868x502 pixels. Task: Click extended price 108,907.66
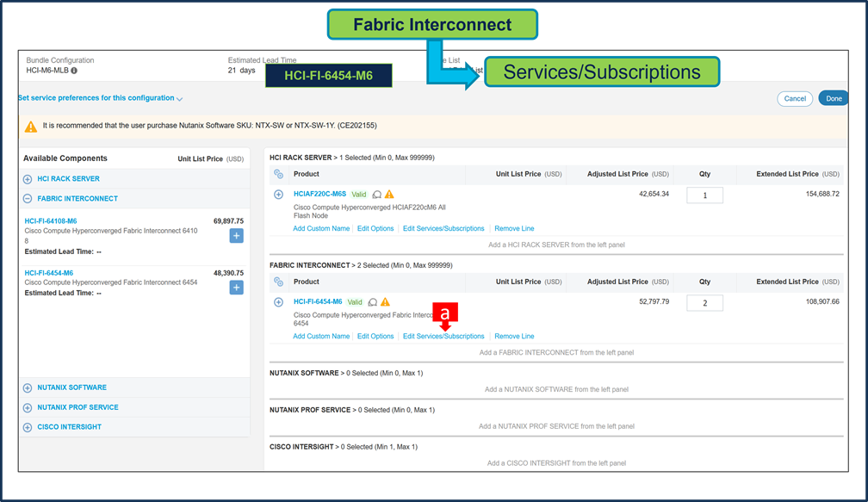[822, 302]
